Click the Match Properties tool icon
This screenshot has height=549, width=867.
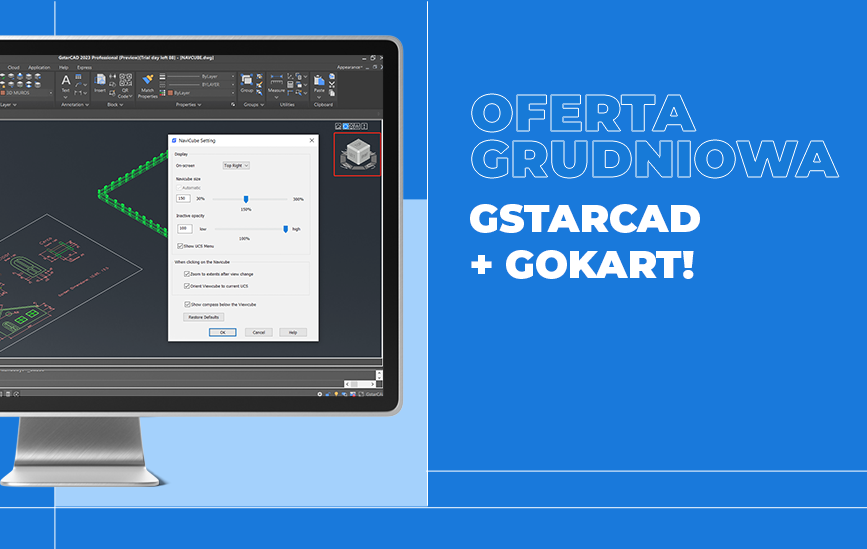click(x=148, y=82)
